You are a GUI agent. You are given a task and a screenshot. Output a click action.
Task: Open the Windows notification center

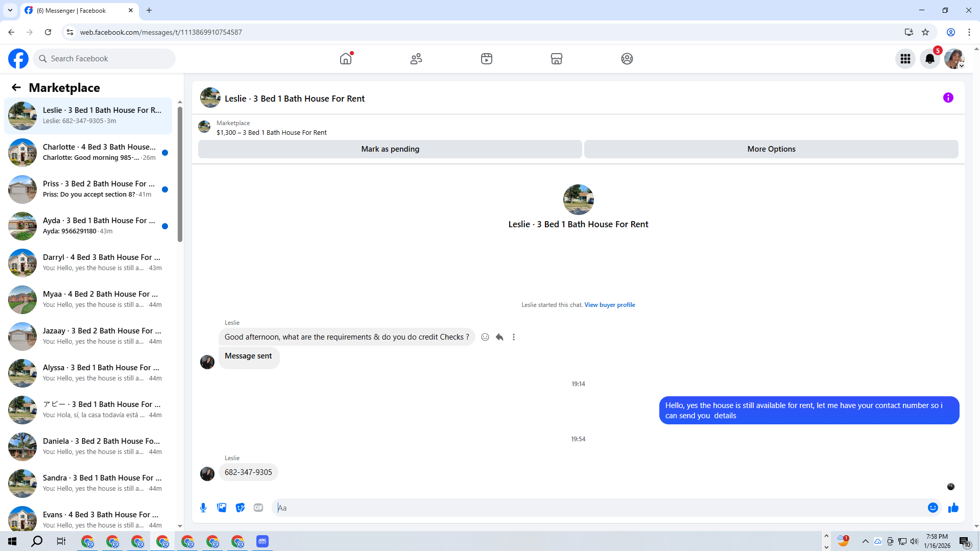tap(965, 541)
